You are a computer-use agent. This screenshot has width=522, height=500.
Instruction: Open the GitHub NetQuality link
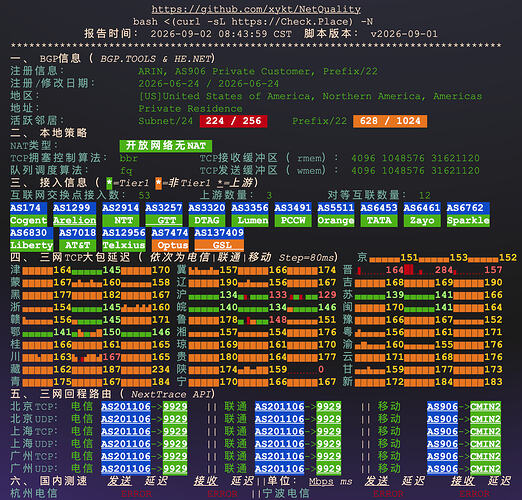(x=256, y=9)
